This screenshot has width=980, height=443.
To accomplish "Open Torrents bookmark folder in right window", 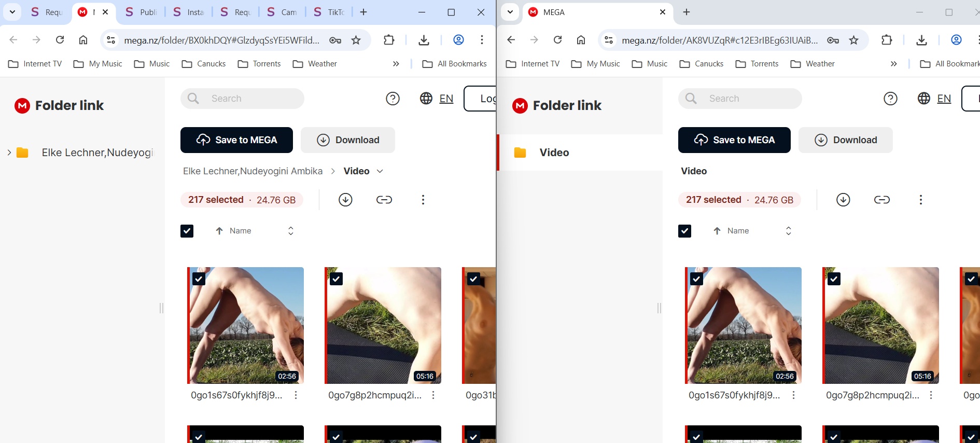I will click(757, 64).
